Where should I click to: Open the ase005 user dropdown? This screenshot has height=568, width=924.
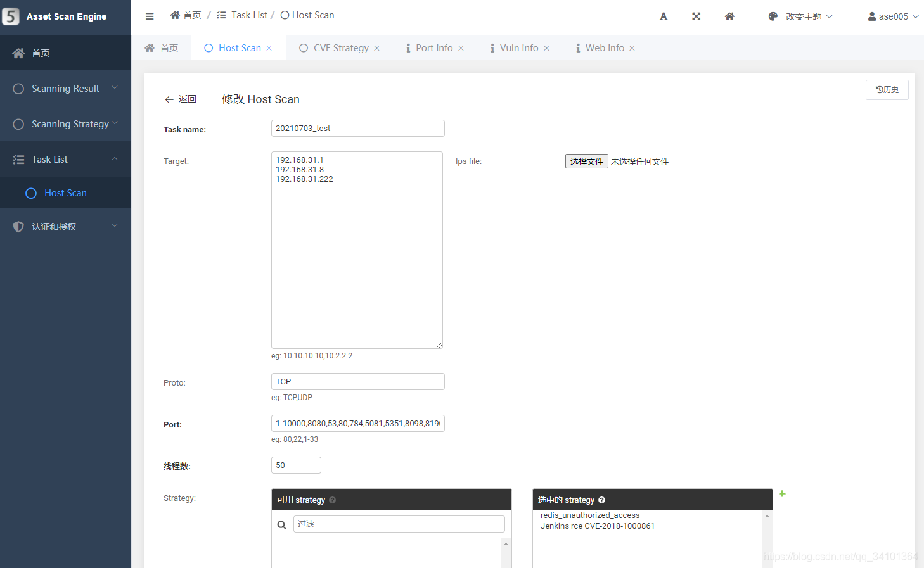[x=894, y=16]
